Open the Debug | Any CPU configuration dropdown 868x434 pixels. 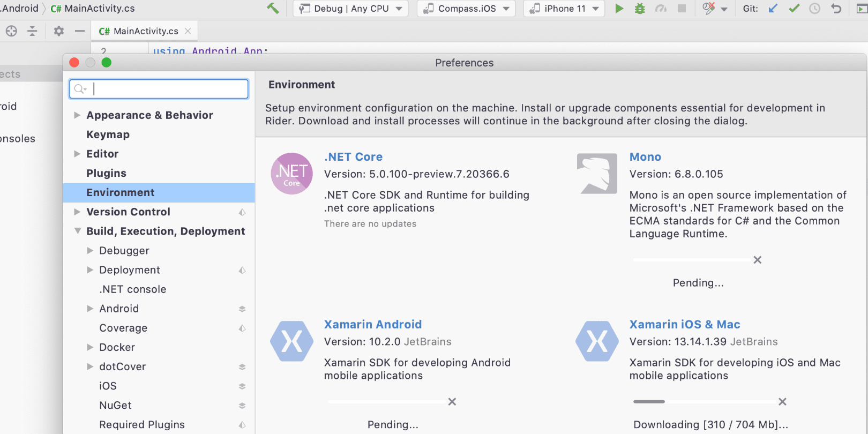click(350, 9)
